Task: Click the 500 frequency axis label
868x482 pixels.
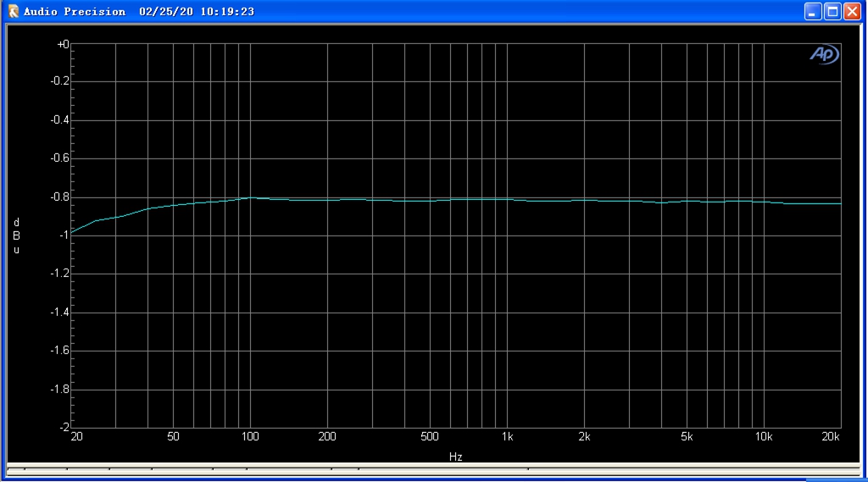Action: pyautogui.click(x=430, y=436)
